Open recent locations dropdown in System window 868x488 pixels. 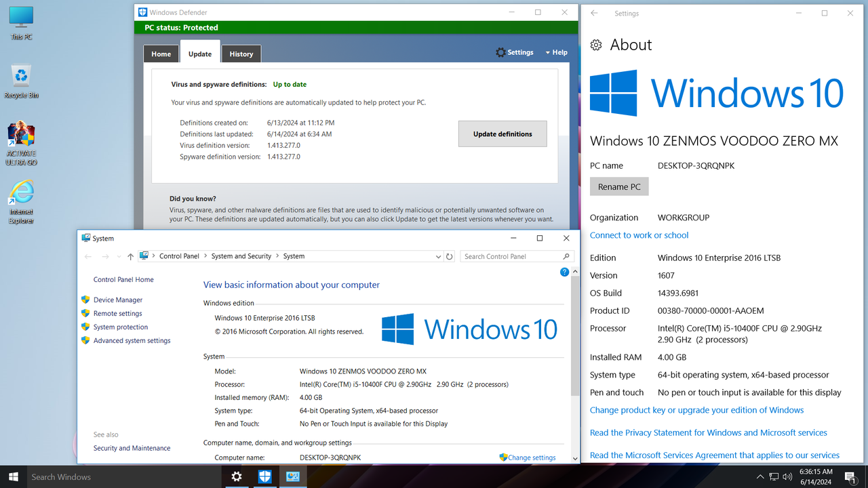coord(119,257)
